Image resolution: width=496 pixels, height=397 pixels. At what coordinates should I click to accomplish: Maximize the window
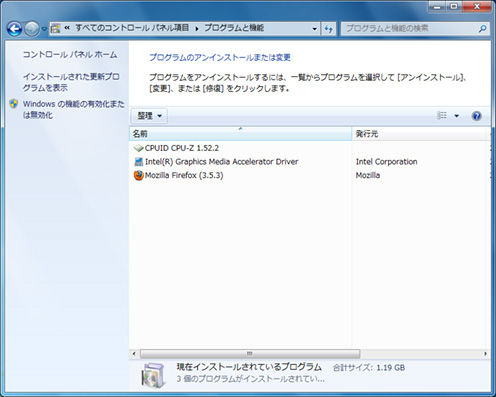454,6
